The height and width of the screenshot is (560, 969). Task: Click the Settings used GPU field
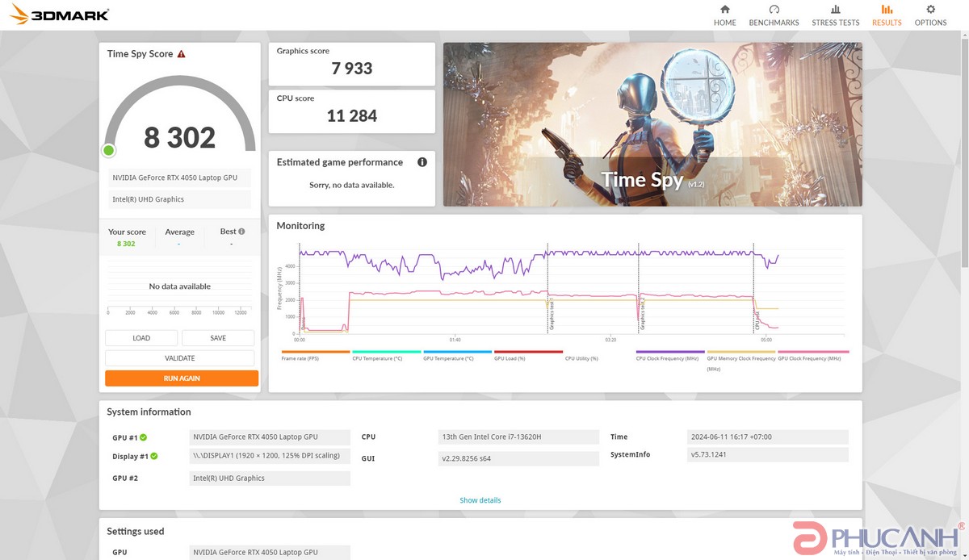(x=270, y=553)
